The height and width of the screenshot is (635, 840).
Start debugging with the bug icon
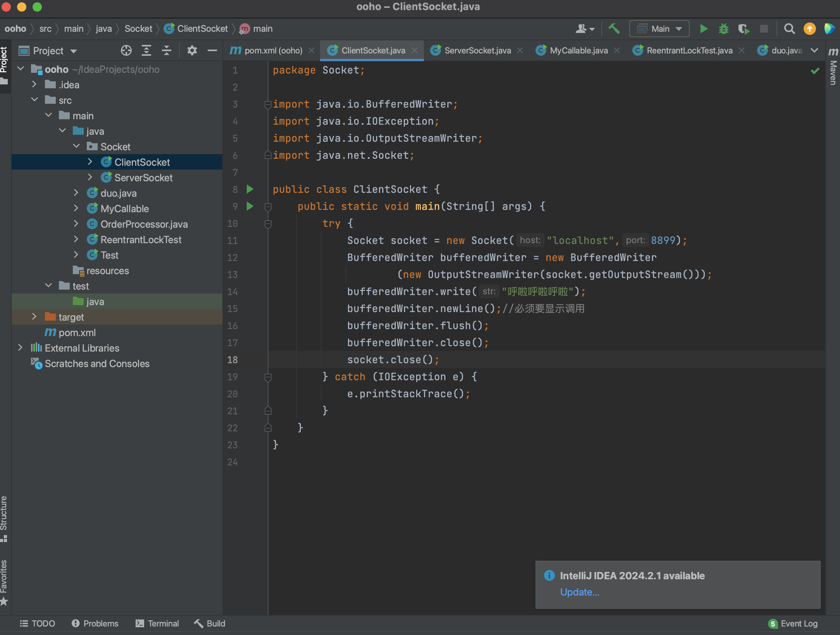723,29
